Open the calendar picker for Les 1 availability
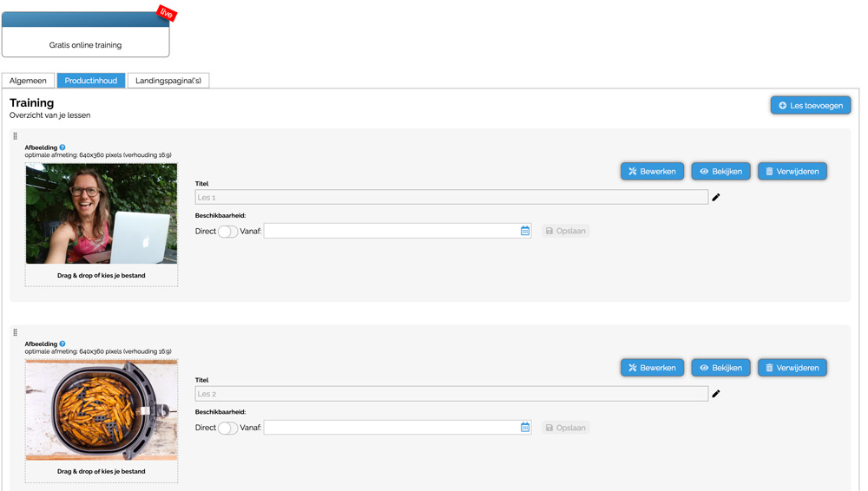The height and width of the screenshot is (491, 868). pos(525,231)
